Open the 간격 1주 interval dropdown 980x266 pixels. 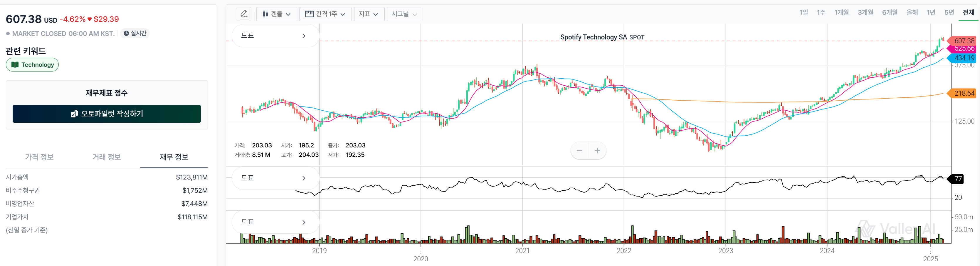pos(325,14)
